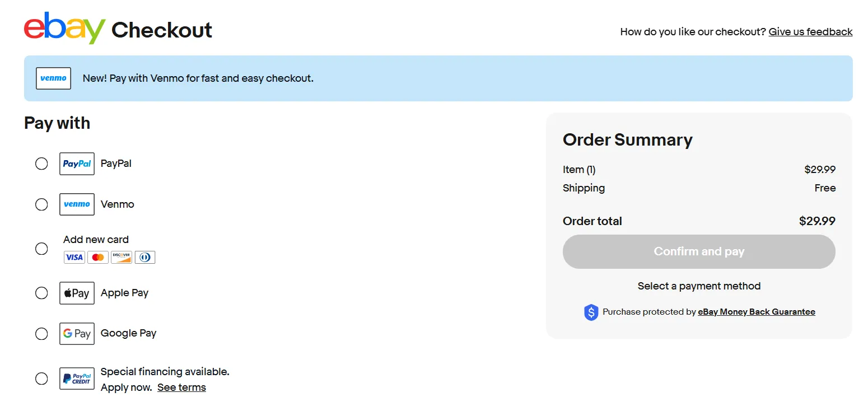Select the PayPal radio button

click(41, 164)
